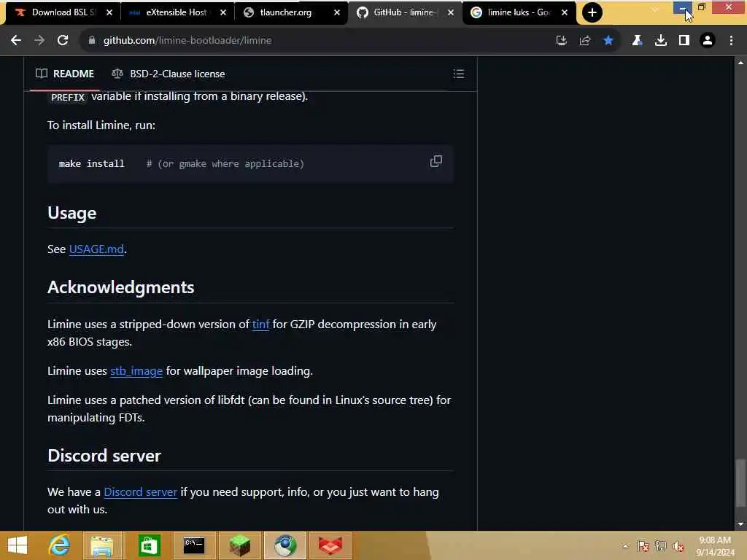Screen dimensions: 747x560
Task: Click the volume tray icon
Action: 678,546
